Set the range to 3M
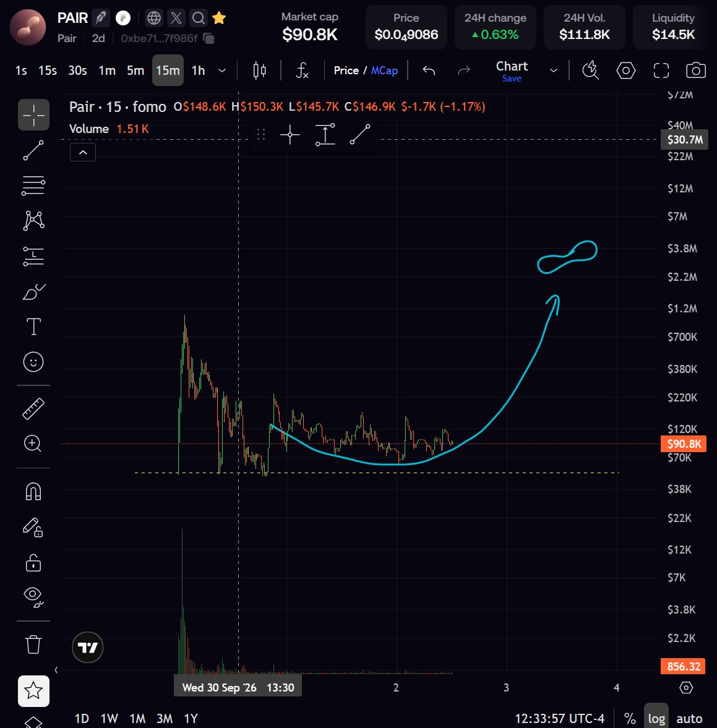The width and height of the screenshot is (717, 728). 165,719
